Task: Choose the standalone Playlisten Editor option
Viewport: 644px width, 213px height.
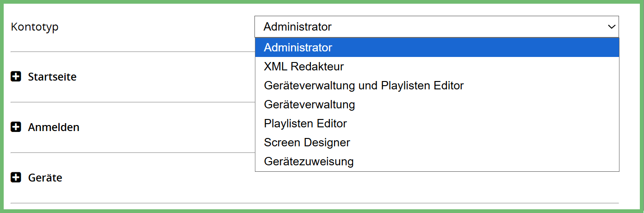Action: click(x=305, y=123)
